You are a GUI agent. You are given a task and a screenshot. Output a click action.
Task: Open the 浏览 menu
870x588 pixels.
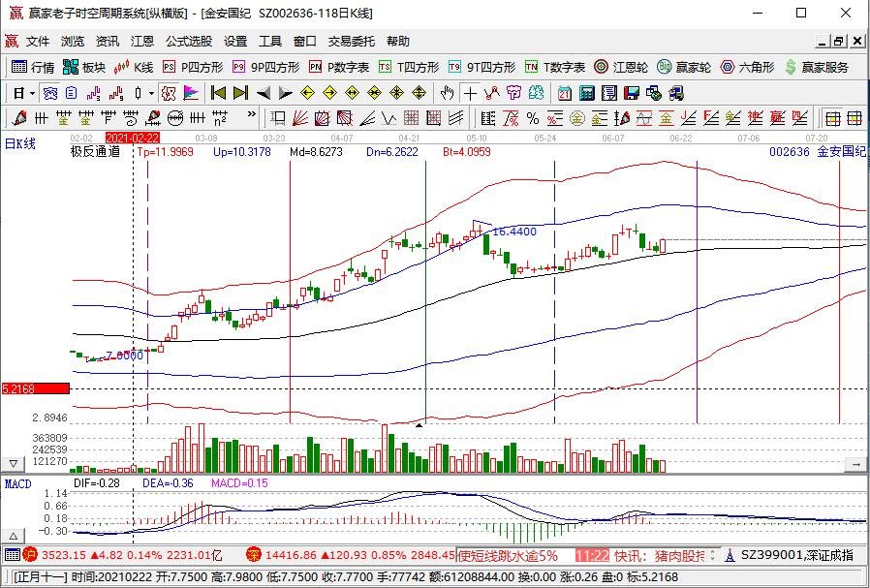pyautogui.click(x=72, y=41)
